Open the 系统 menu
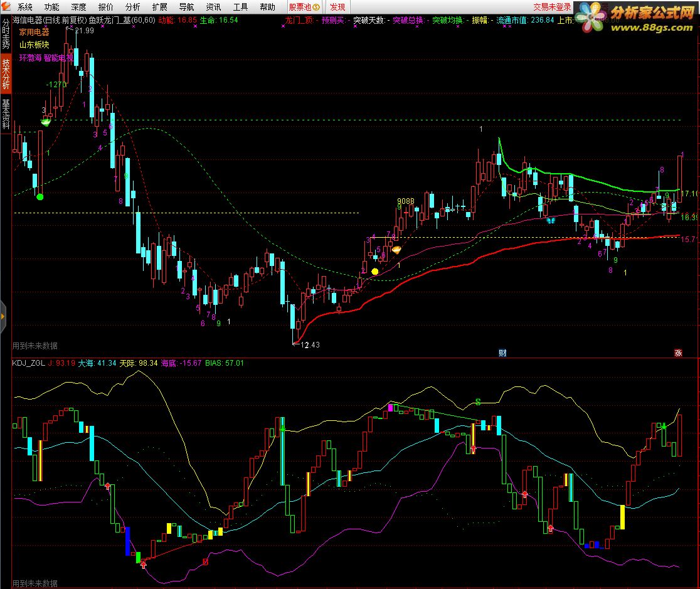 25,7
